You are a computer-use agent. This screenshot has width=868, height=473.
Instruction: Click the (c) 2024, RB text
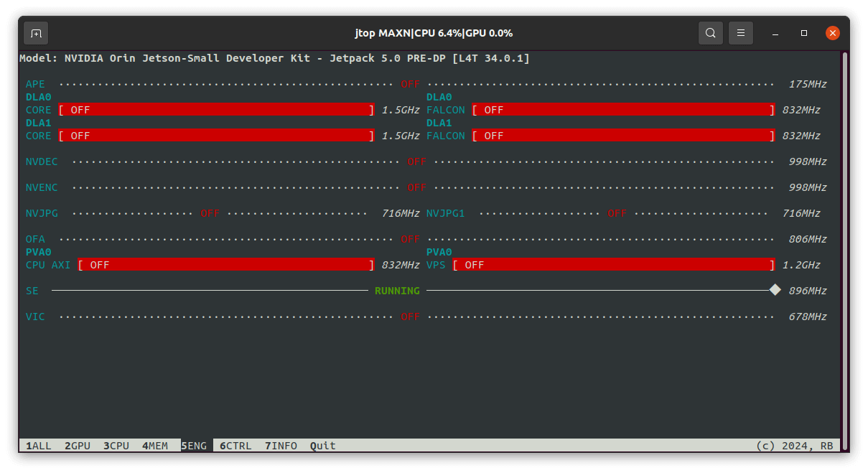coord(795,446)
